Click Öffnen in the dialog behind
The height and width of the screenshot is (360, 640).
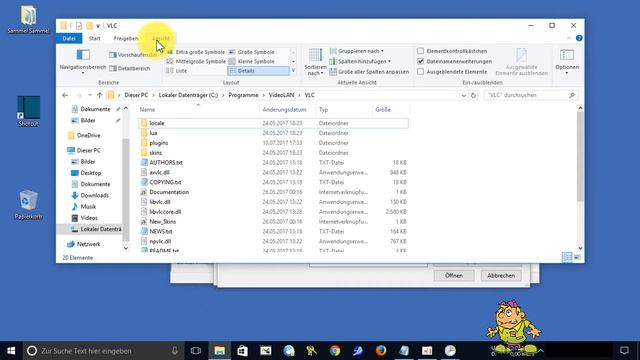(x=453, y=276)
